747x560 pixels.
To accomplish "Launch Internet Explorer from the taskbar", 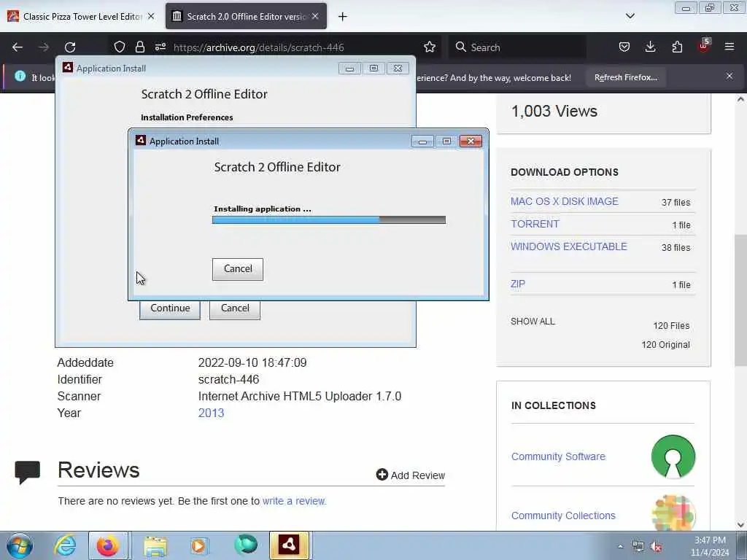I will (x=65, y=545).
